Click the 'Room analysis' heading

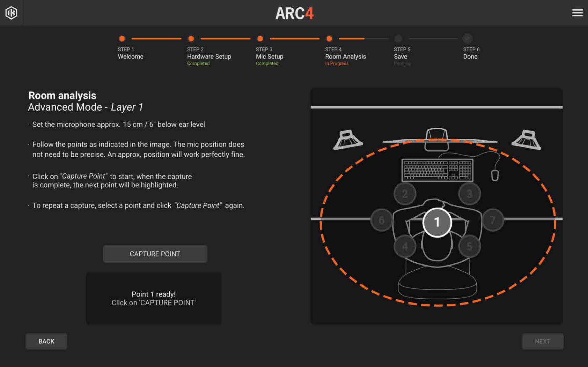click(62, 96)
